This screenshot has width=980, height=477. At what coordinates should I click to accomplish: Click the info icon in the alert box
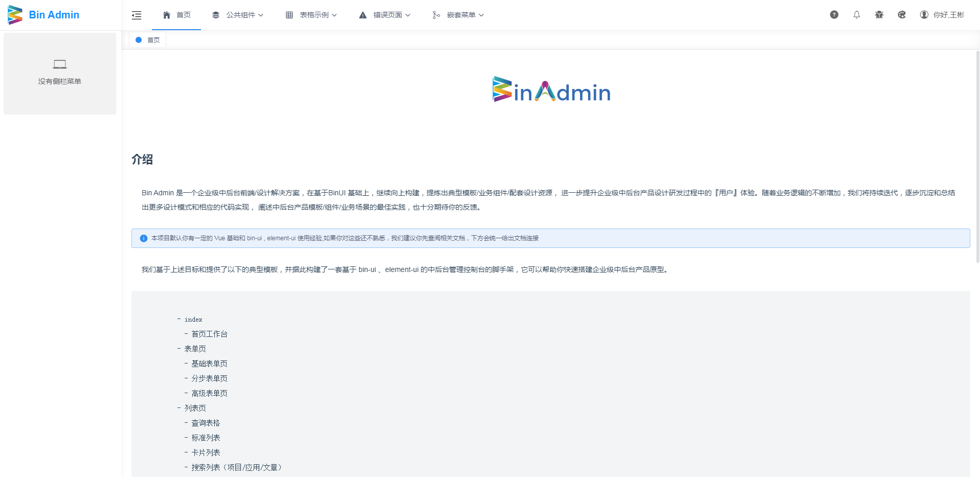pos(144,238)
